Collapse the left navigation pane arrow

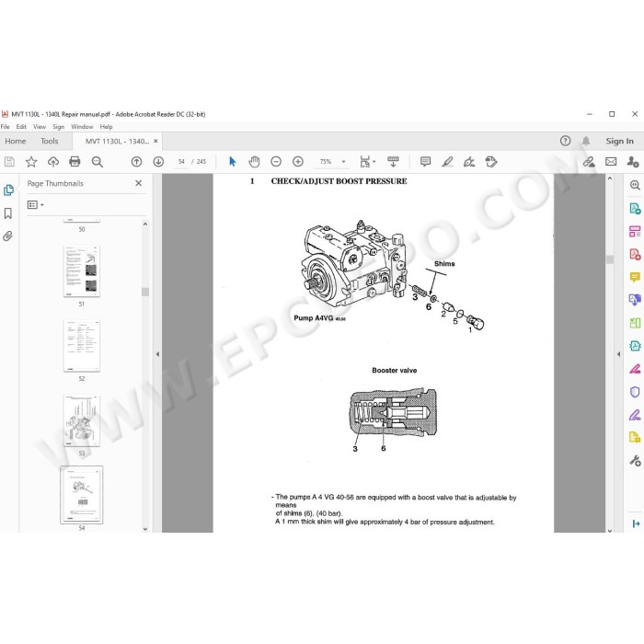(x=157, y=354)
